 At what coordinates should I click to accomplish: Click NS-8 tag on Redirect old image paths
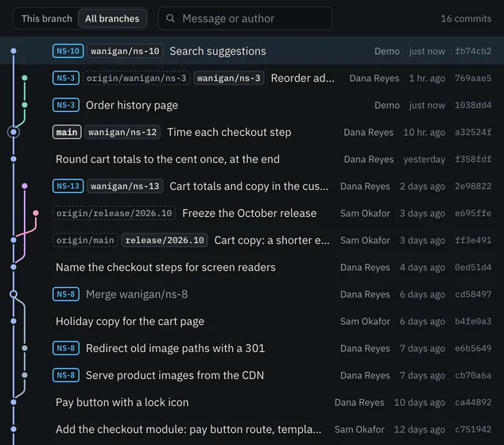point(65,348)
